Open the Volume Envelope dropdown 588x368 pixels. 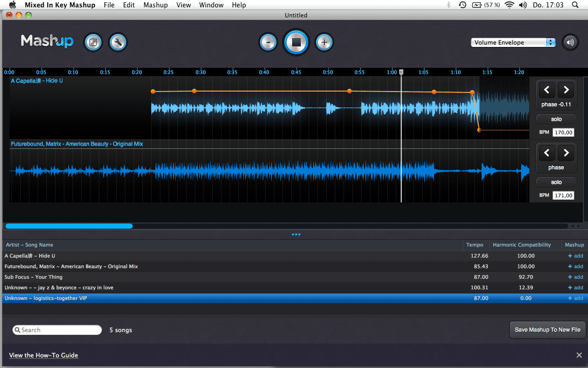[513, 42]
